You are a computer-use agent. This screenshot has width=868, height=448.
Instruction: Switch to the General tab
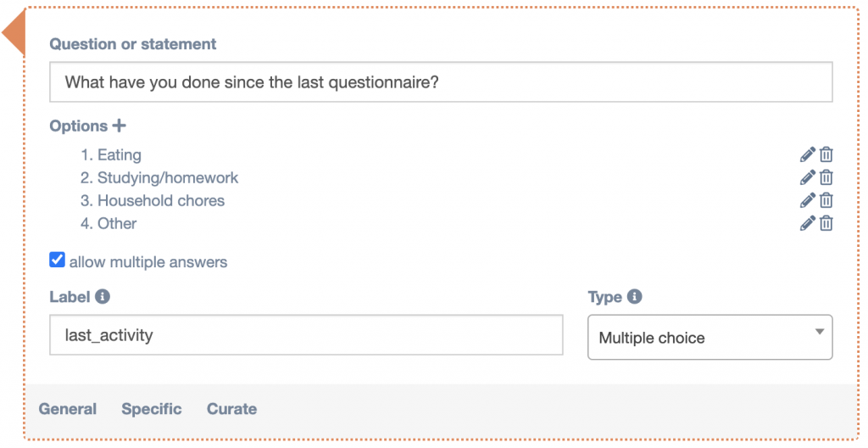[x=68, y=409]
